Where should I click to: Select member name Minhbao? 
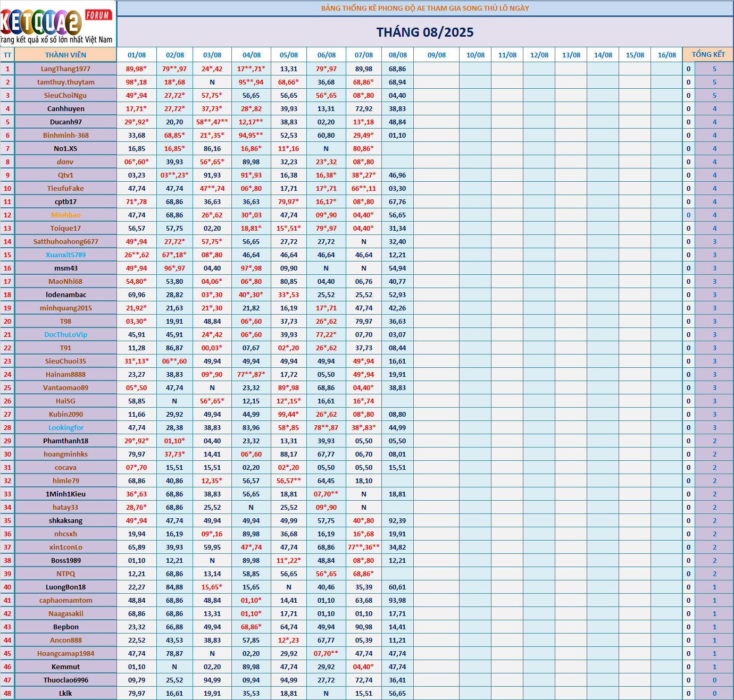click(x=65, y=215)
